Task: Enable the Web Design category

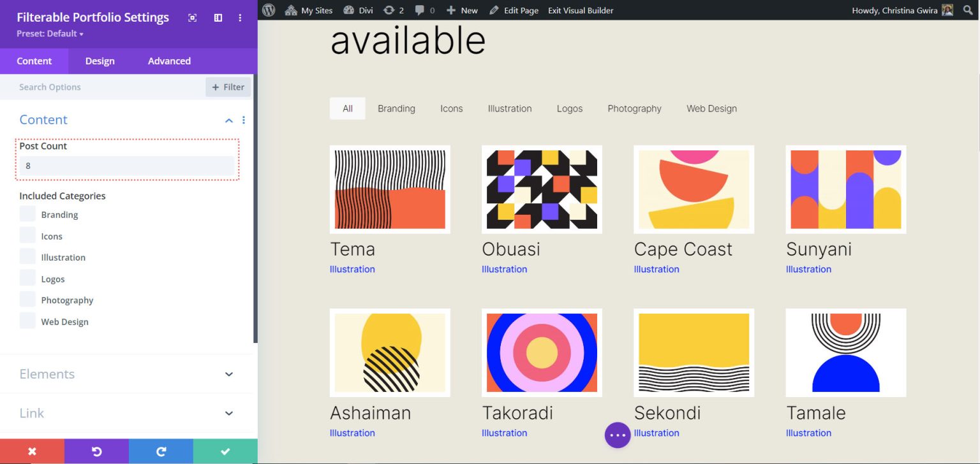Action: (27, 321)
